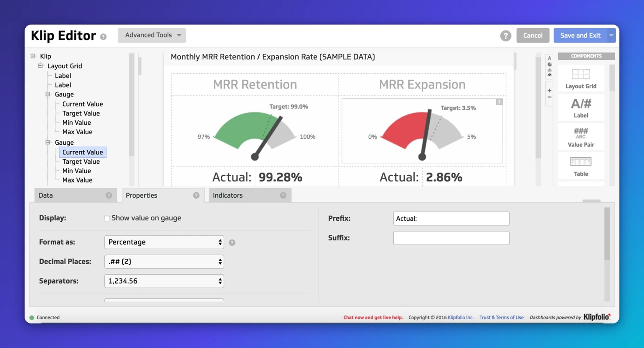The image size is (644, 348).
Task: Add a Value Pair component
Action: tap(581, 137)
